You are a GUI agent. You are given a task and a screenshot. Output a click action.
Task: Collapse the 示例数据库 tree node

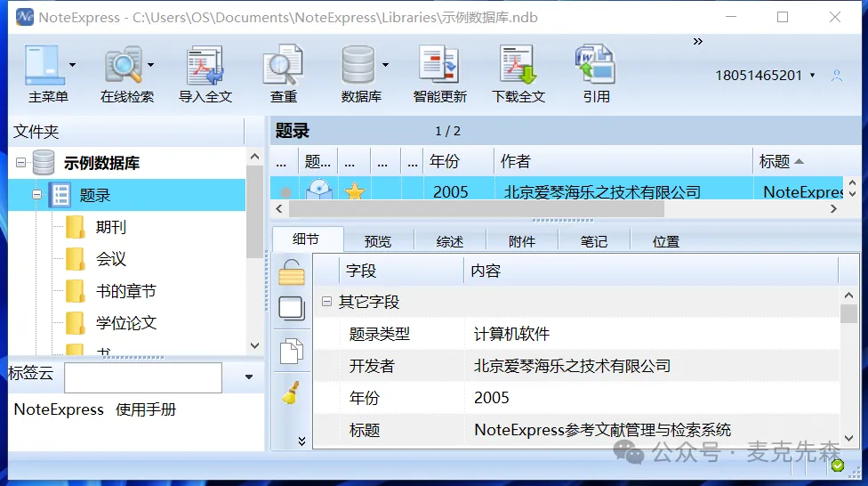pos(20,163)
